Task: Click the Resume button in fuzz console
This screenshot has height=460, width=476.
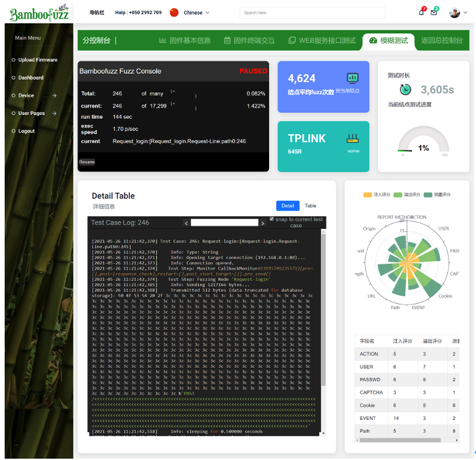Action: click(87, 162)
